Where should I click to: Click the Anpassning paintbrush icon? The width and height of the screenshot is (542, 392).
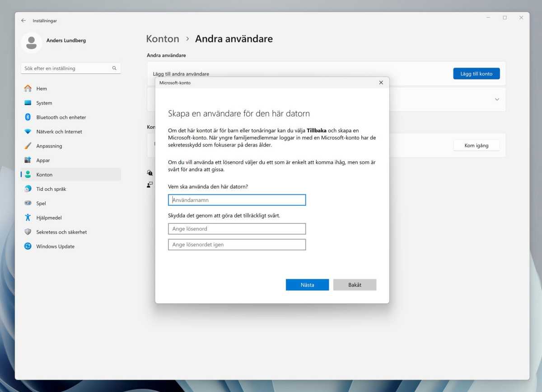tap(28, 146)
